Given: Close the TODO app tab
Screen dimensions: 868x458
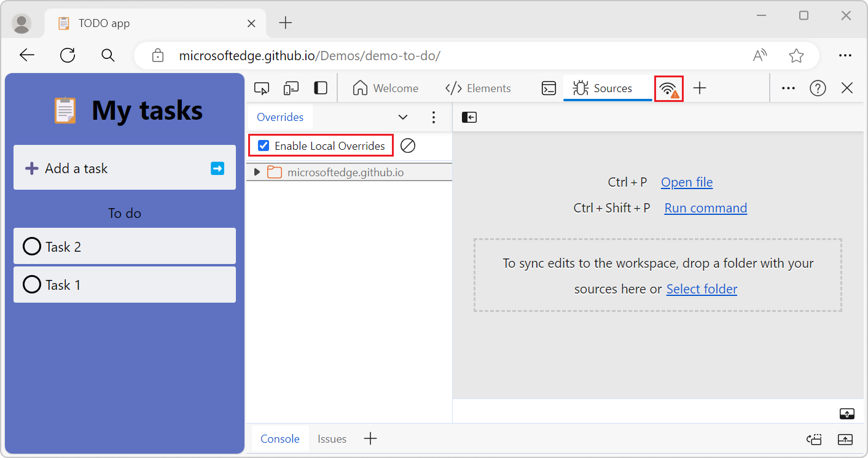Looking at the screenshot, I should pos(251,23).
